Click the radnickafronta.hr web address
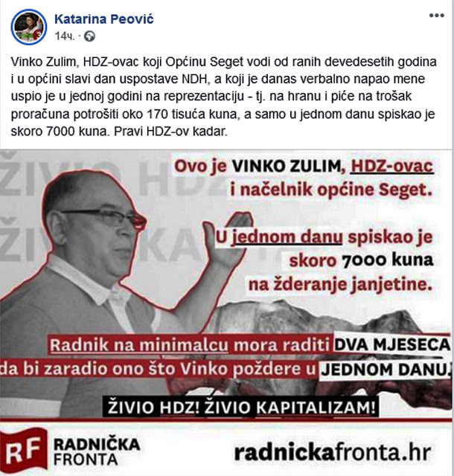 tap(333, 452)
